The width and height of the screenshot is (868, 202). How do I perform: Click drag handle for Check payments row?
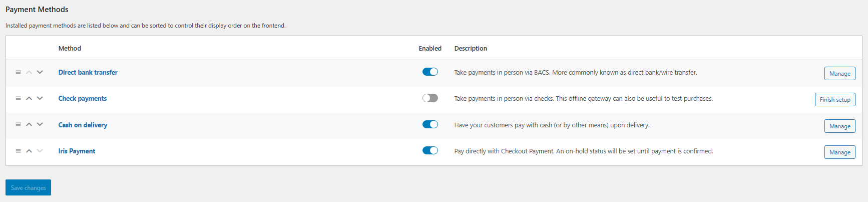[18, 98]
